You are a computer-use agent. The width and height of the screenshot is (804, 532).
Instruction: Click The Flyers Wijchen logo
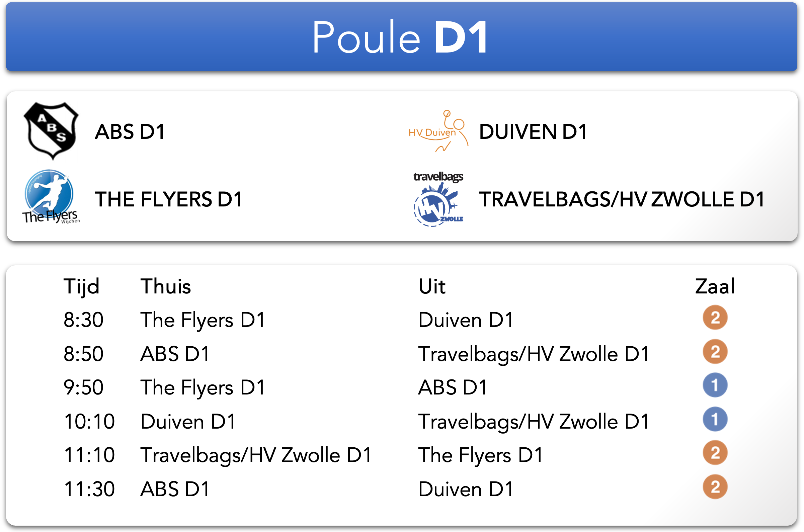tap(51, 196)
